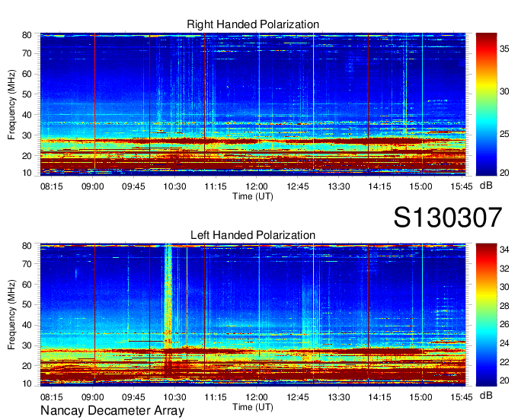Click the 15:00 tick under right-handed plot
The image size is (518, 420).
click(420, 186)
